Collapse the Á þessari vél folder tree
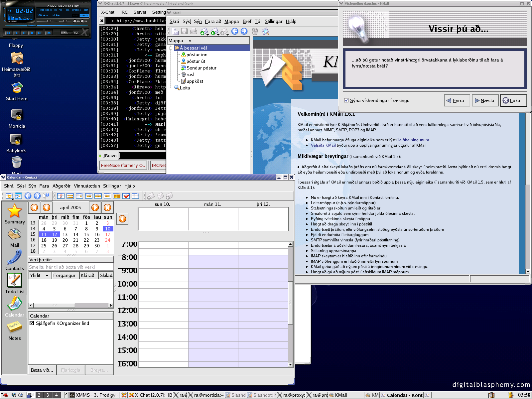The image size is (532, 399). (171, 48)
